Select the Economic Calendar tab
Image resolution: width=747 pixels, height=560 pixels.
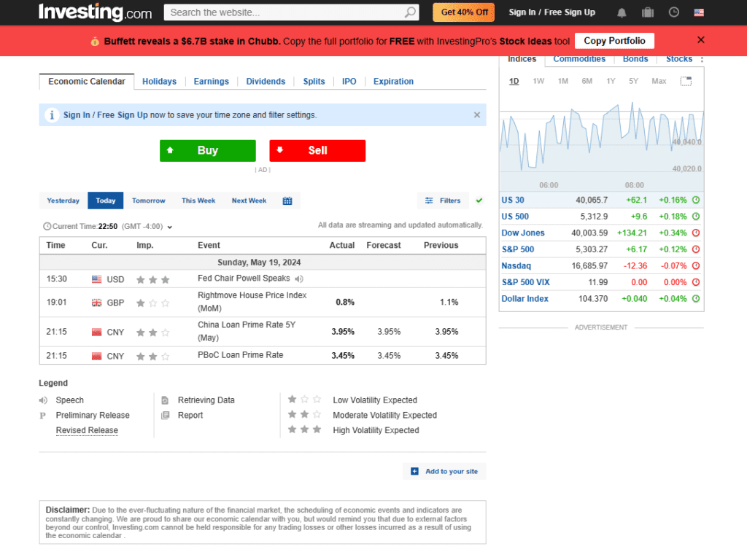(x=87, y=82)
